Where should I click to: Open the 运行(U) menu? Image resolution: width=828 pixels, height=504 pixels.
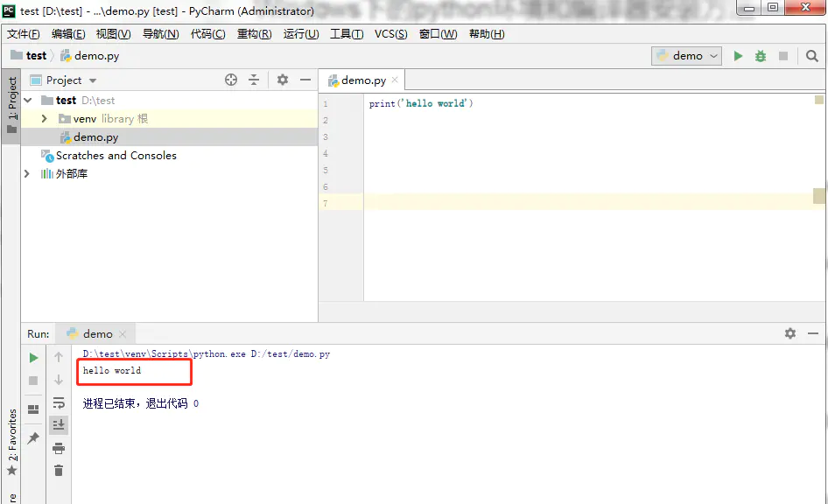click(301, 34)
